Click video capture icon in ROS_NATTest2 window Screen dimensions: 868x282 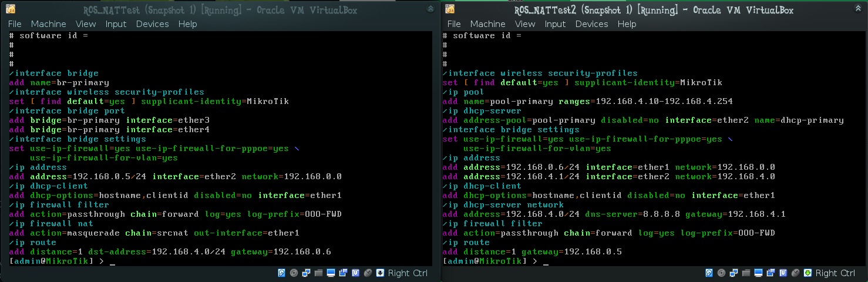771,273
